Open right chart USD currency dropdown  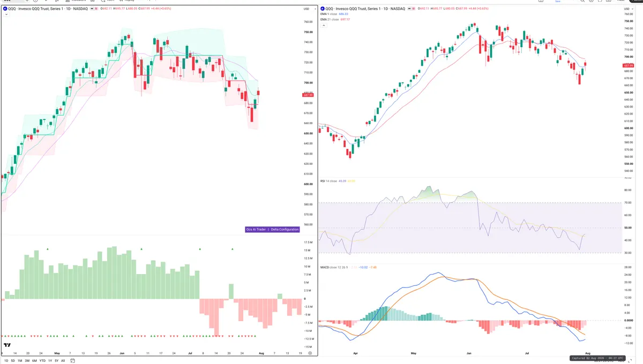click(628, 9)
